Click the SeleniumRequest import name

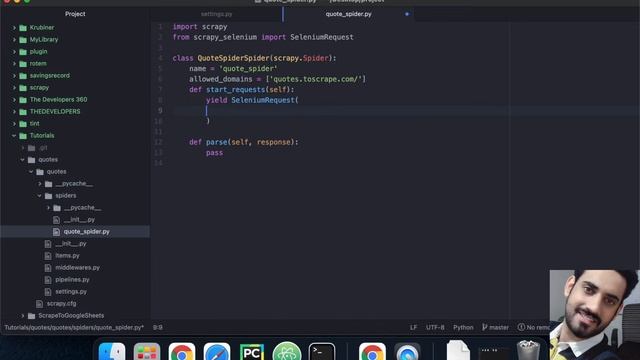[x=322, y=37]
